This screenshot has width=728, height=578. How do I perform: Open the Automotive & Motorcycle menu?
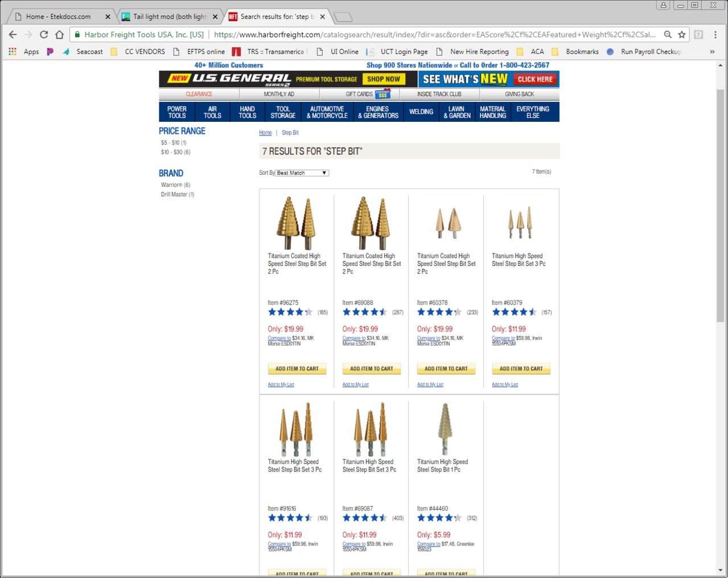327,112
